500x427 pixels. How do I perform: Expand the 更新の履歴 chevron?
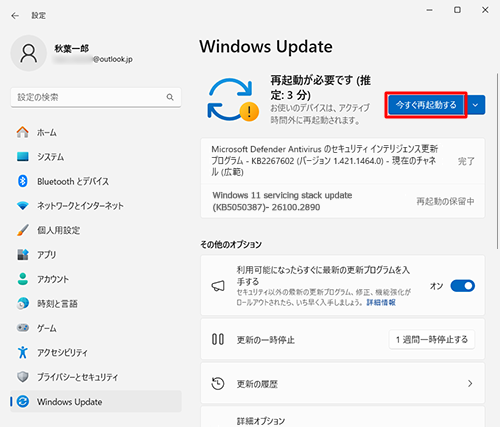tap(470, 383)
